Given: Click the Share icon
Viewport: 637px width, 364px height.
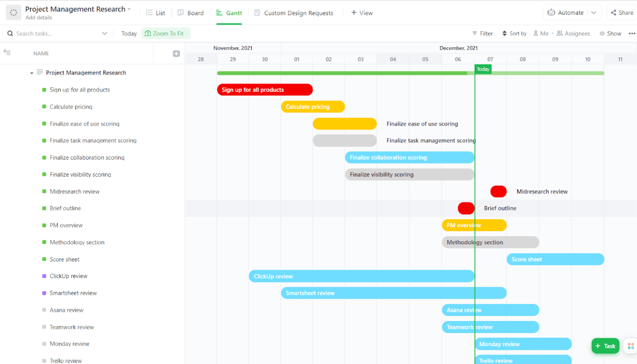Looking at the screenshot, I should coord(613,12).
